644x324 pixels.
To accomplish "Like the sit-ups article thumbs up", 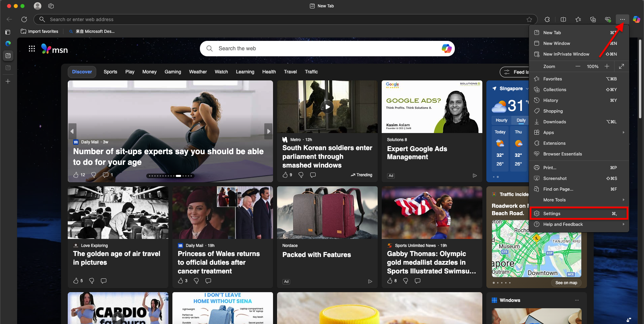I will pos(76,175).
